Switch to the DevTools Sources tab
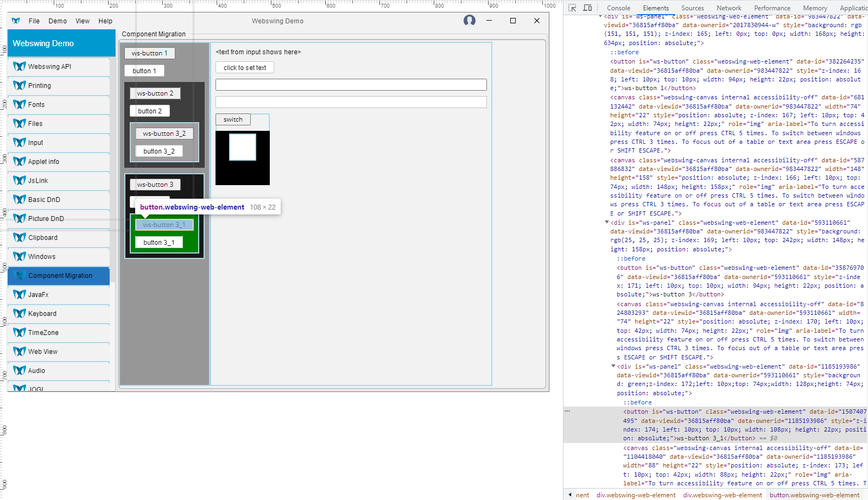 [692, 8]
